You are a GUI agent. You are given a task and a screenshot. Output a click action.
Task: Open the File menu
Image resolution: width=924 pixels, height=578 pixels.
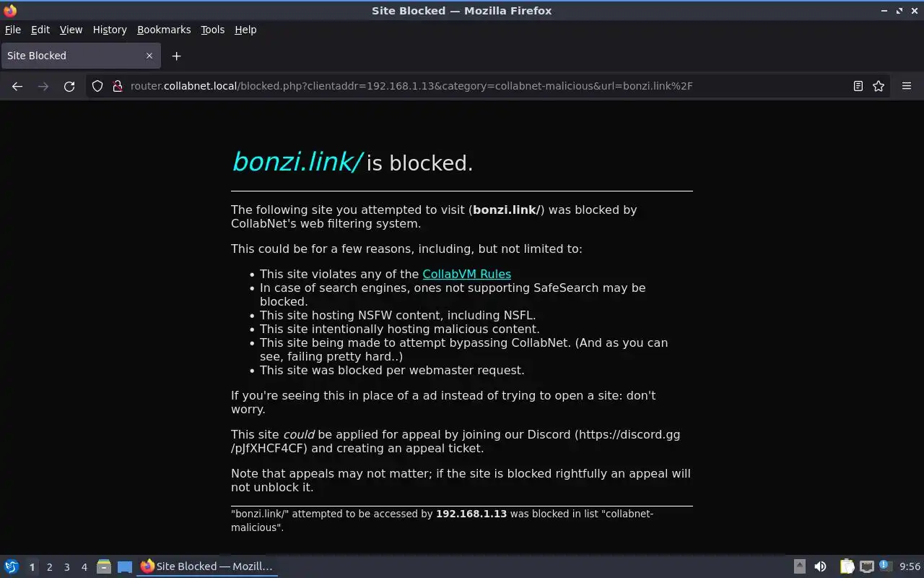pyautogui.click(x=13, y=30)
